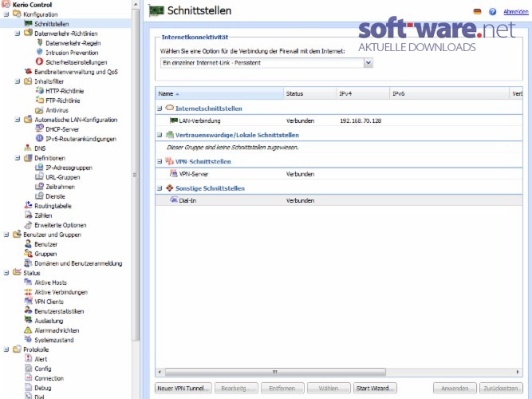Collapse the Automatische LAN-Konfiguration node
The width and height of the screenshot is (532, 399).
coord(18,120)
